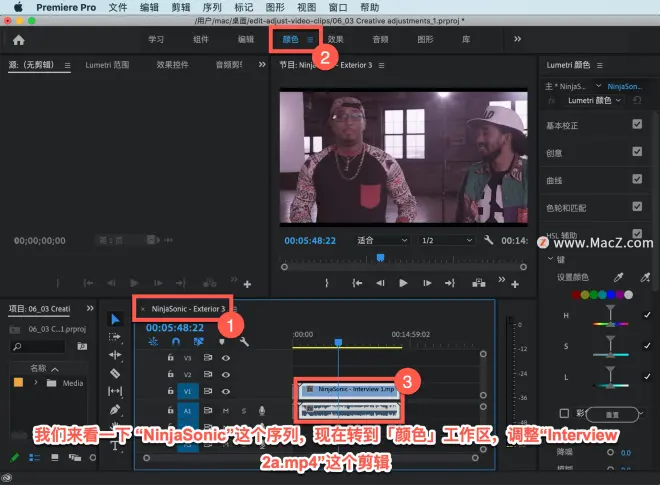Open program monitor settings wrench
The width and height of the screenshot is (660, 485).
pos(488,240)
